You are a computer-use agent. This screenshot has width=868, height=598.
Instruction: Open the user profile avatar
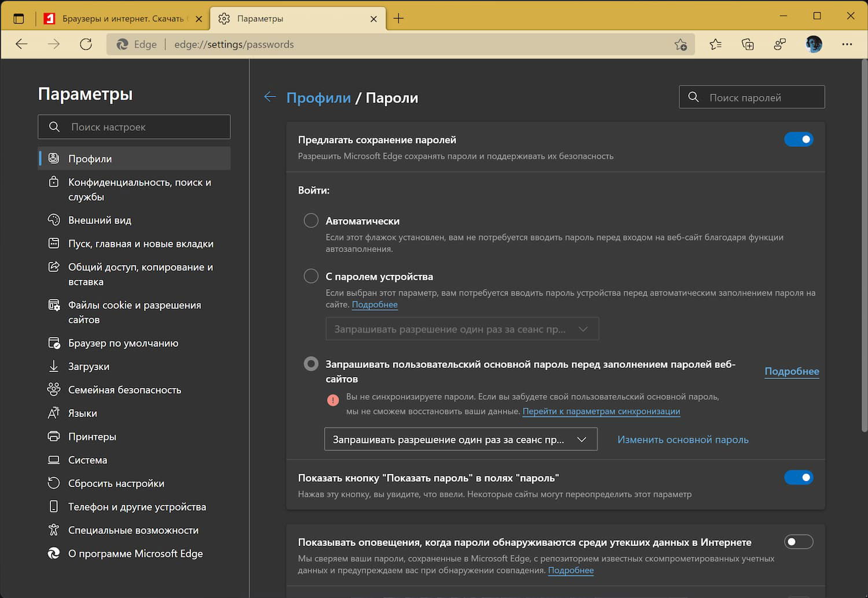(x=814, y=45)
